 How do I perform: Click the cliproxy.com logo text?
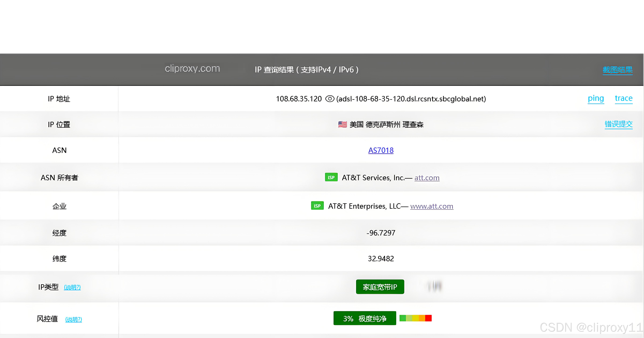pos(192,69)
